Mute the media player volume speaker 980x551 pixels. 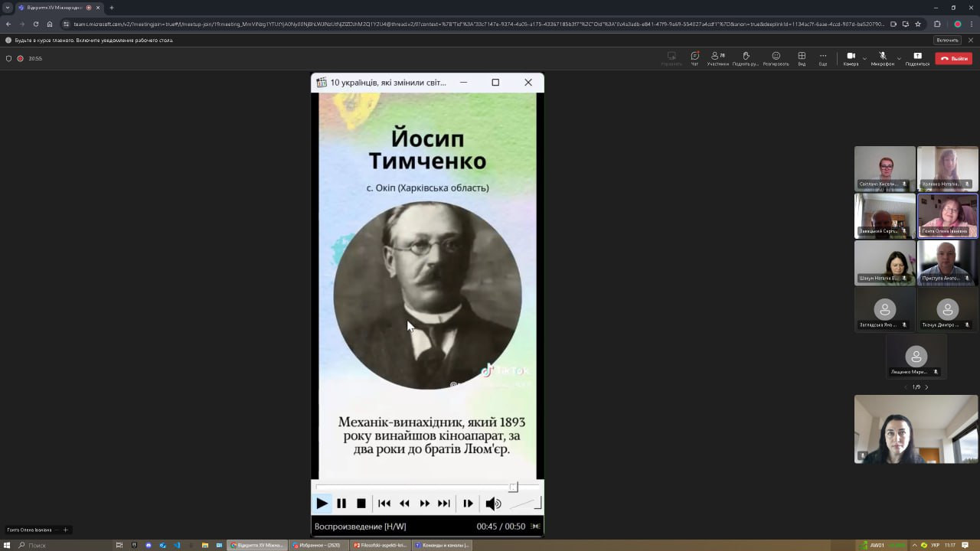(x=493, y=504)
